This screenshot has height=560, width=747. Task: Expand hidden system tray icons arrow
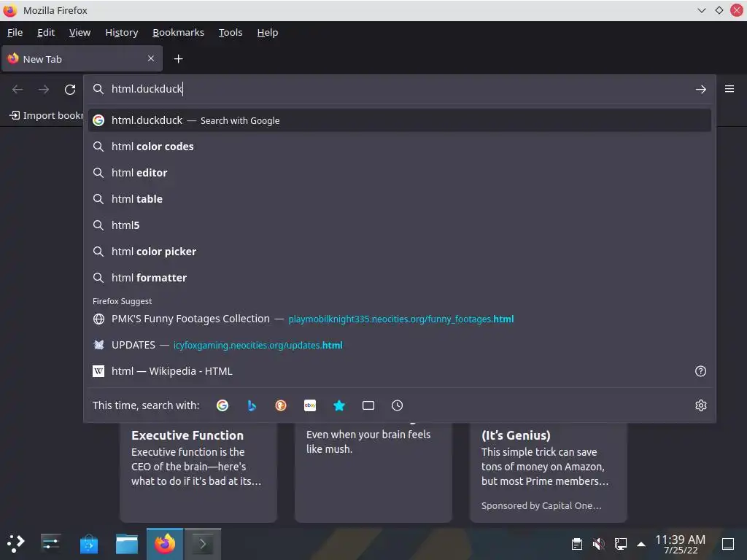click(x=641, y=544)
